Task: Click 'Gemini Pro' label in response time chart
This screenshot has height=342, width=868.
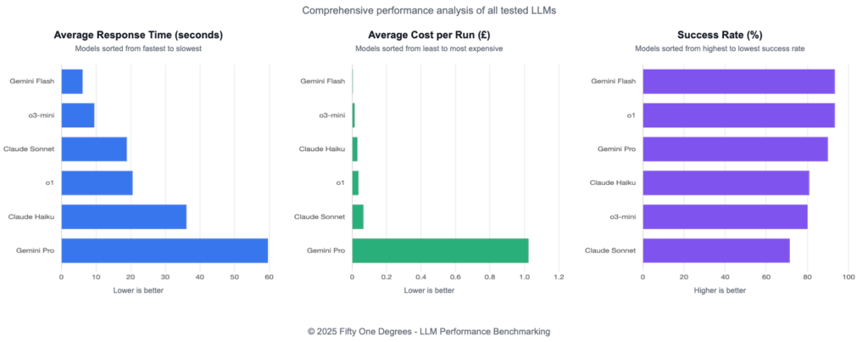Action: [36, 250]
